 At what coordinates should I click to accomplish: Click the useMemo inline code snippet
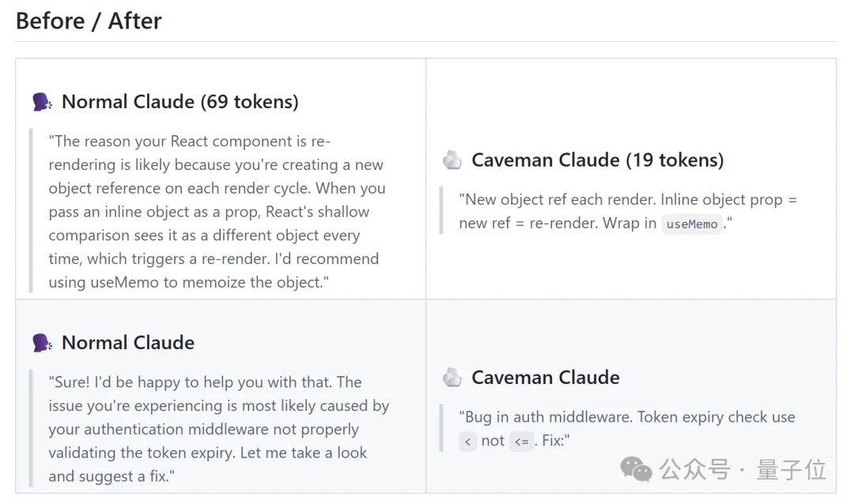pyautogui.click(x=692, y=224)
